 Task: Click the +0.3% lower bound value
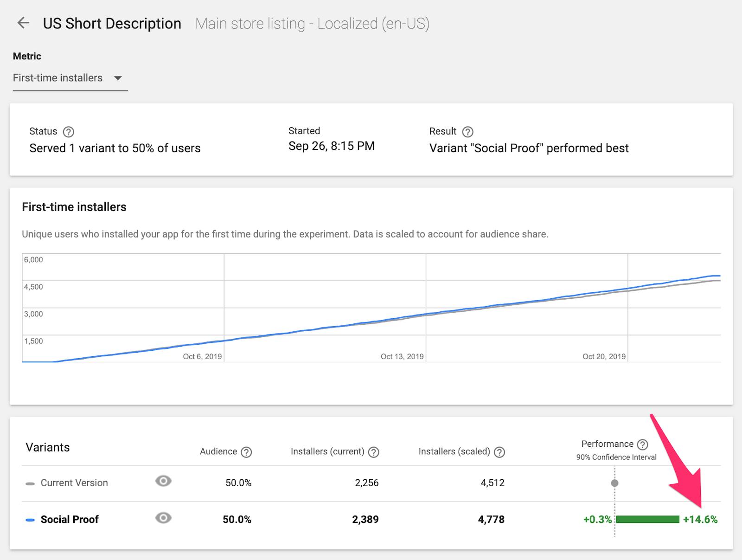(x=597, y=520)
